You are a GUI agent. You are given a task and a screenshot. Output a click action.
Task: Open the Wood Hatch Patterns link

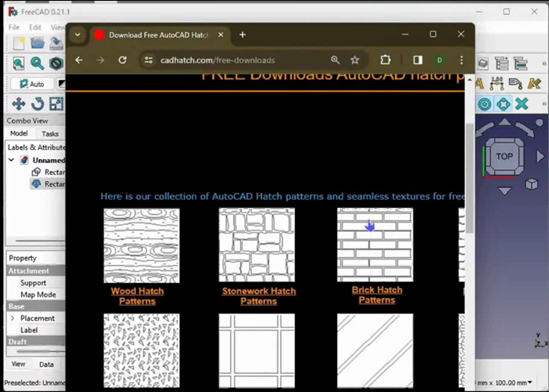coord(137,296)
